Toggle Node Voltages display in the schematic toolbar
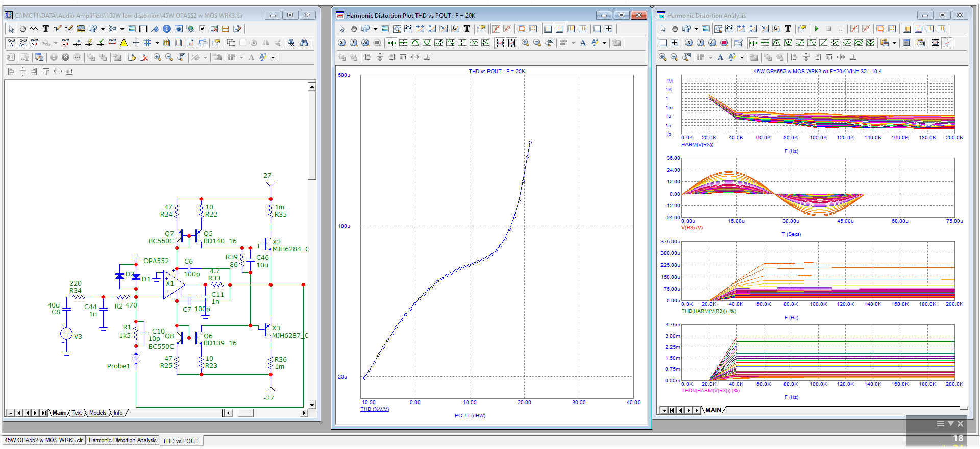The image size is (980, 449). (x=65, y=43)
